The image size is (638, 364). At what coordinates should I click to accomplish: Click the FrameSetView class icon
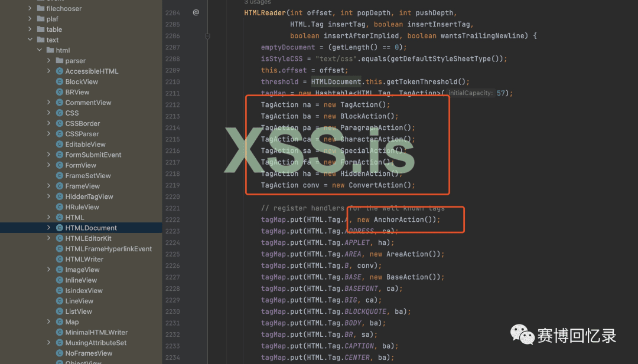tap(60, 176)
